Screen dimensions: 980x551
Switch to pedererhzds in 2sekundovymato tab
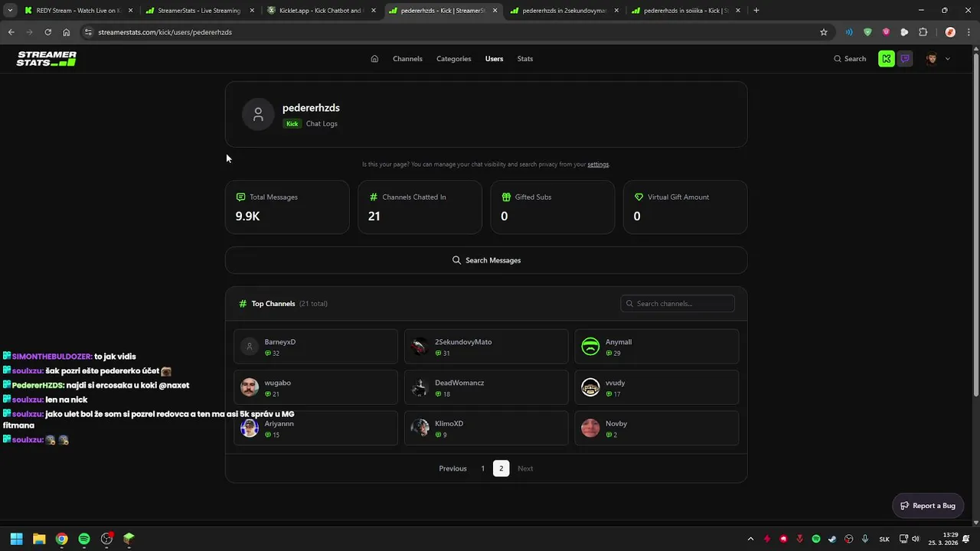coord(563,11)
